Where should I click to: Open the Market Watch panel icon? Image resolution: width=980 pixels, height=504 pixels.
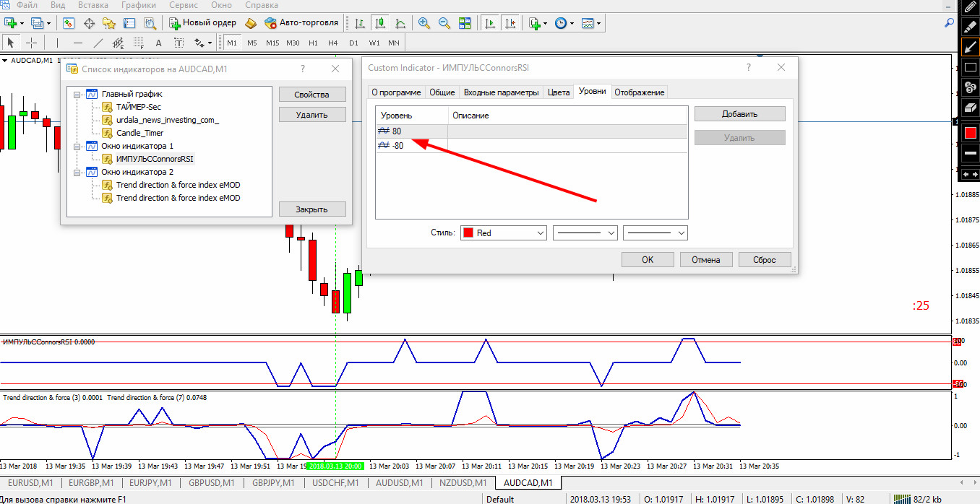pyautogui.click(x=69, y=23)
